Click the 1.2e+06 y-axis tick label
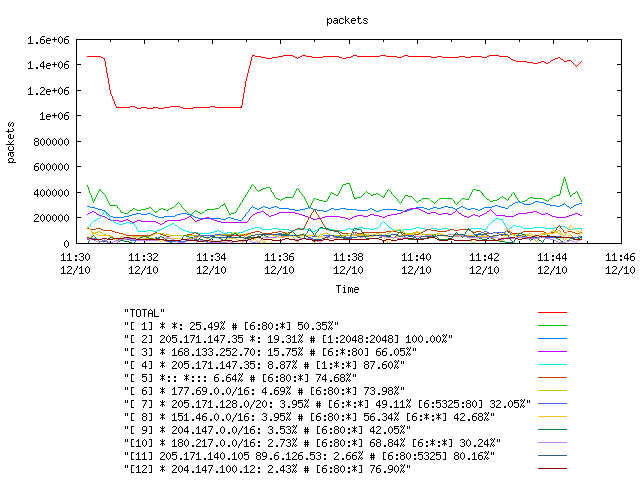Image resolution: width=640 pixels, height=480 pixels. 48,91
